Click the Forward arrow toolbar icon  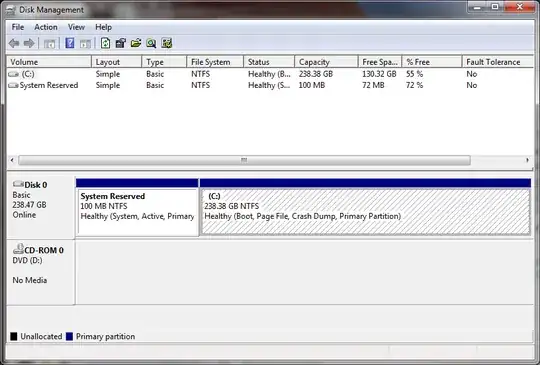pos(29,43)
